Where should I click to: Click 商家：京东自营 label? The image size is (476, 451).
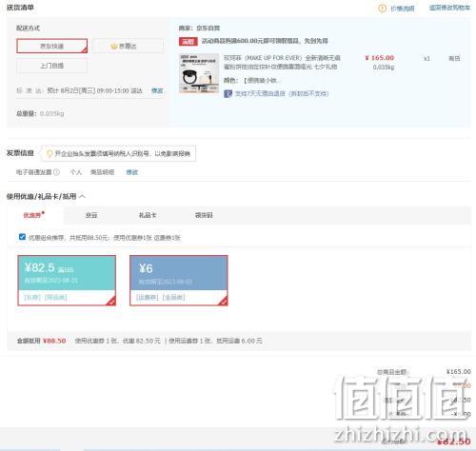tap(199, 29)
